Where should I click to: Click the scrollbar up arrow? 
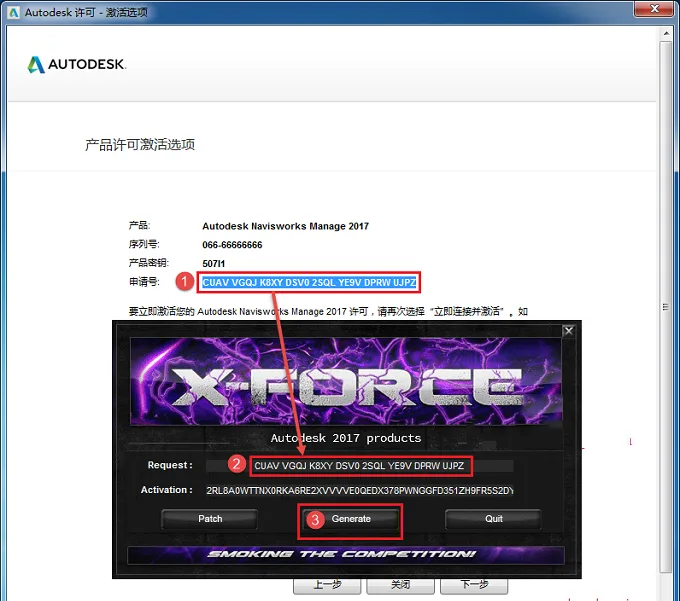(666, 33)
